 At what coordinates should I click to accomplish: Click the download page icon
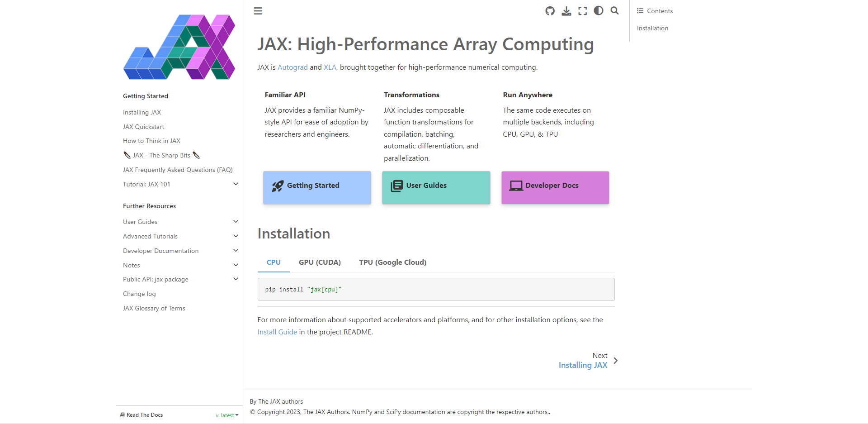coord(566,11)
